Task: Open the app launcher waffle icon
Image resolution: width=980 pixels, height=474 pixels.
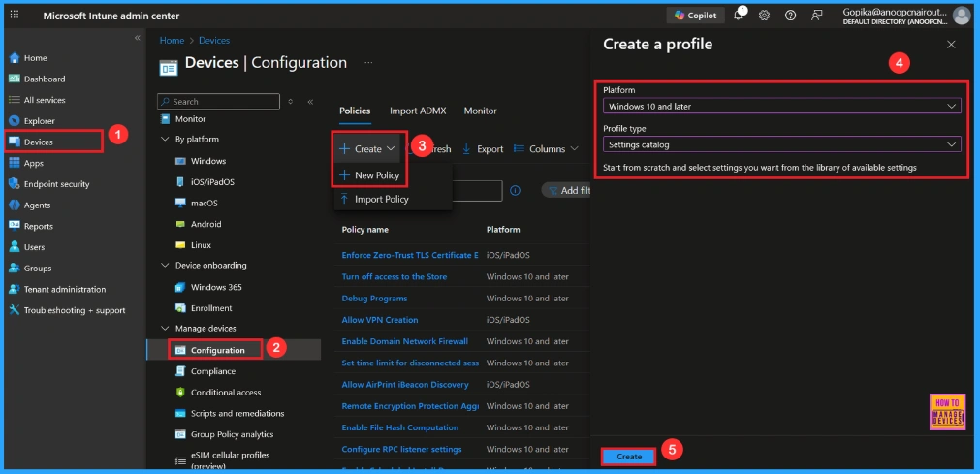Action: [x=15, y=15]
